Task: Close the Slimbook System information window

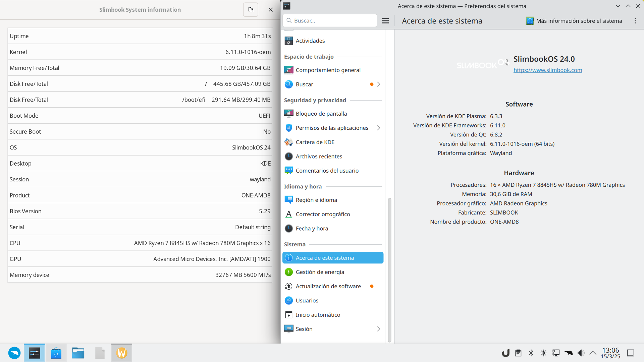Action: point(271,10)
